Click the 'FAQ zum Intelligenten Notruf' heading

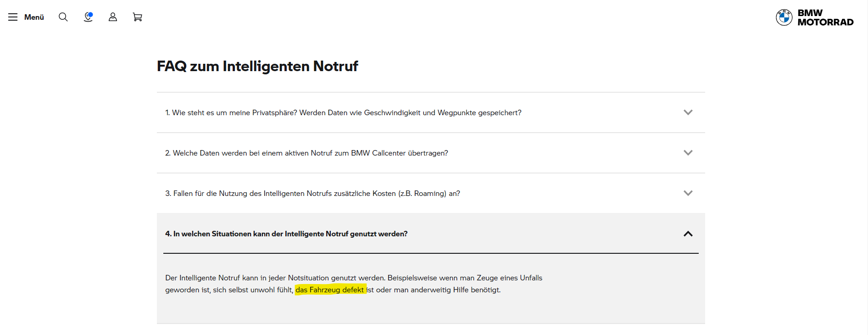257,66
